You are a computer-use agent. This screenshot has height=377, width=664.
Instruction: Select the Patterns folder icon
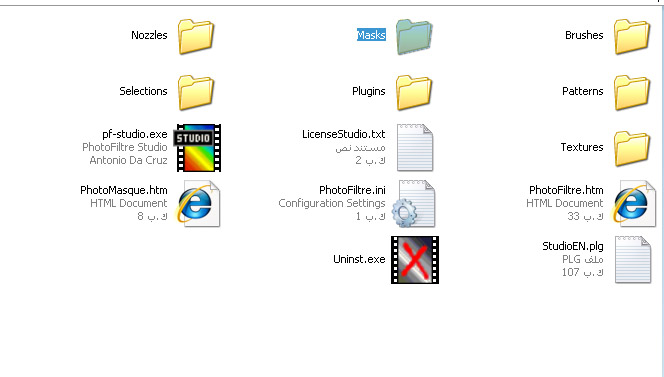[x=632, y=92]
